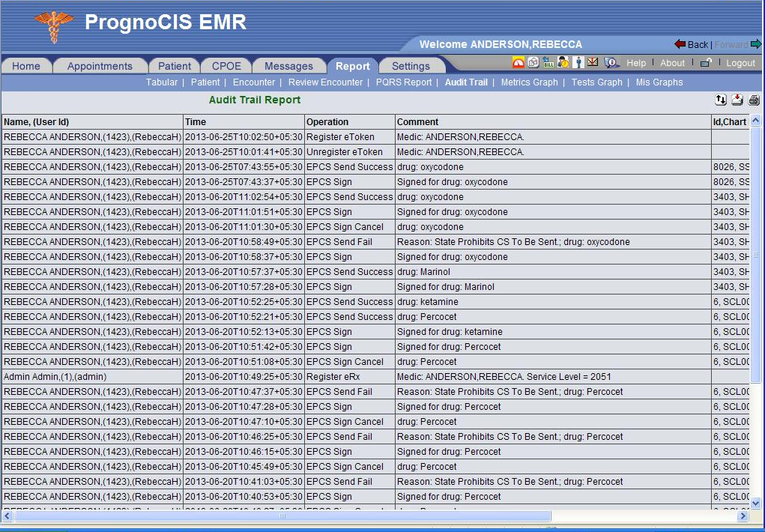Click the horizontal scrollbar right arrow

point(743,516)
